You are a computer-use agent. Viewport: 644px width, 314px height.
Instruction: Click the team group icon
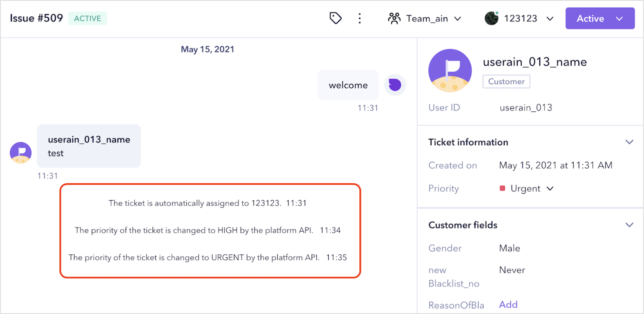pyautogui.click(x=394, y=18)
